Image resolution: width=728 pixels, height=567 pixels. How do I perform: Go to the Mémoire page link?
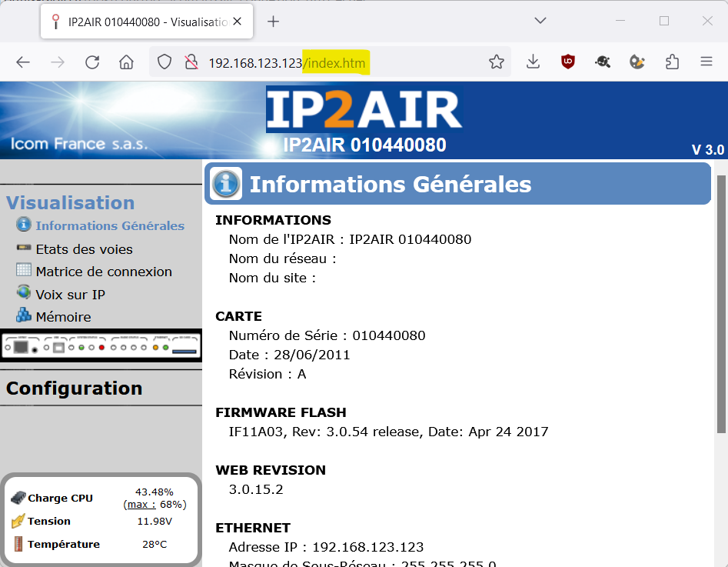pos(63,317)
